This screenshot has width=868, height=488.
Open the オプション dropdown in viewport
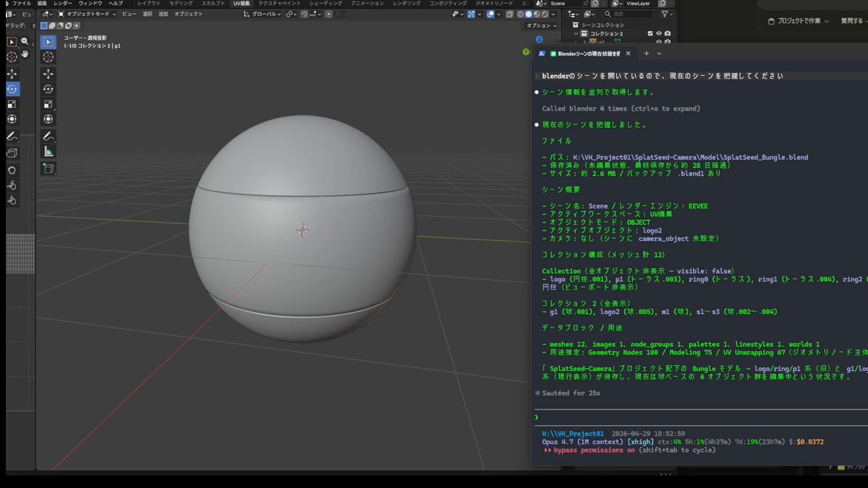coord(541,25)
